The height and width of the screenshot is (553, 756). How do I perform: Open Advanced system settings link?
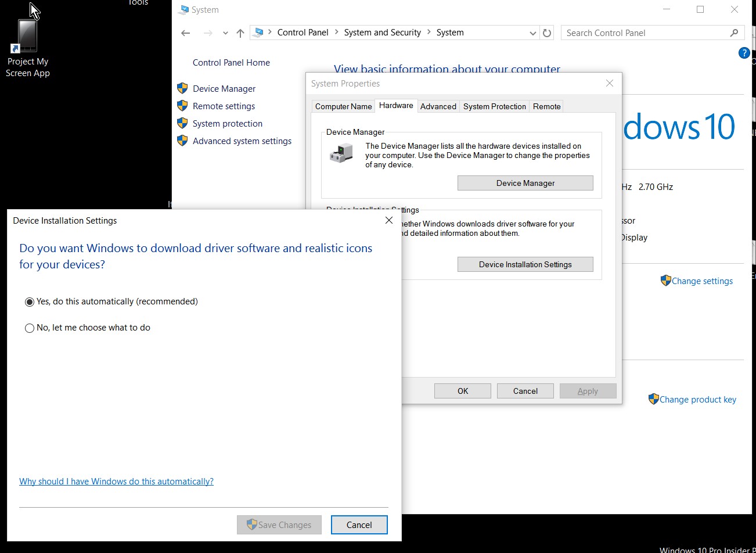[242, 141]
